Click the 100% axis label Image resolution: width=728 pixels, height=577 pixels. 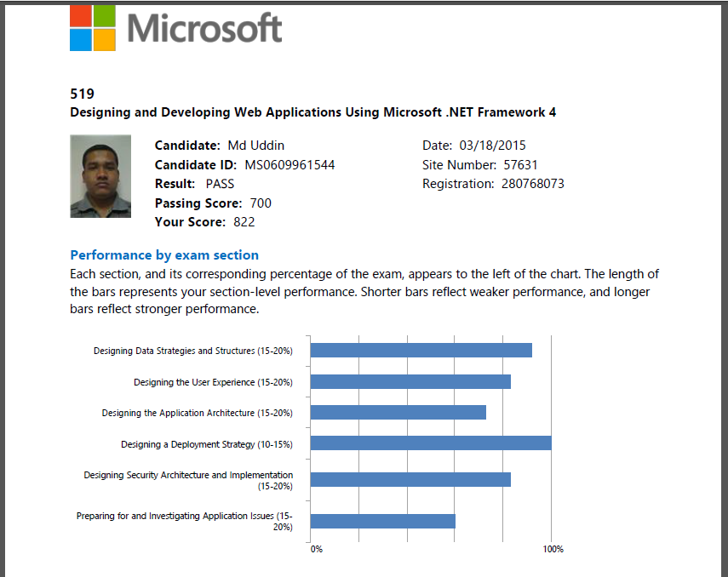pos(553,549)
